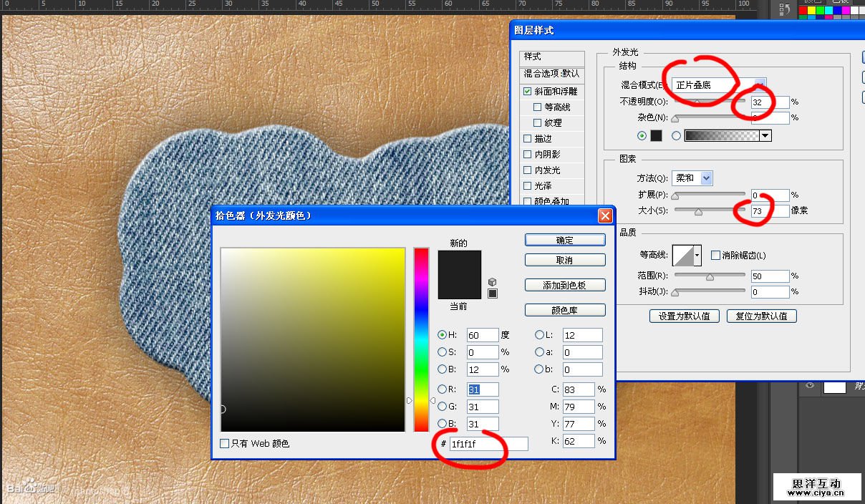Screen dimensions: 865x504
Task: Enable the 只有 Web 颜色 checkbox
Action: tap(225, 444)
